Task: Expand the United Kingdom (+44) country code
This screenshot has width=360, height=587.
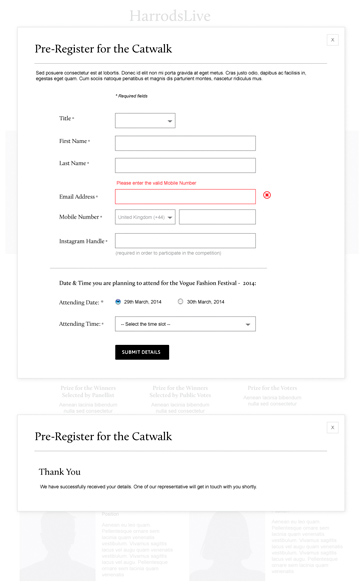Action: (x=145, y=217)
